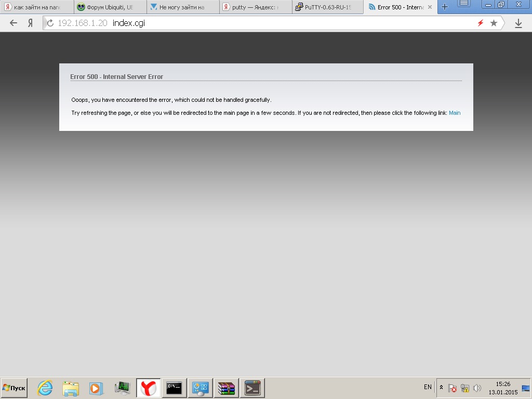Switch to the PuTTY-0.63-RU-15 tab

pyautogui.click(x=328, y=7)
